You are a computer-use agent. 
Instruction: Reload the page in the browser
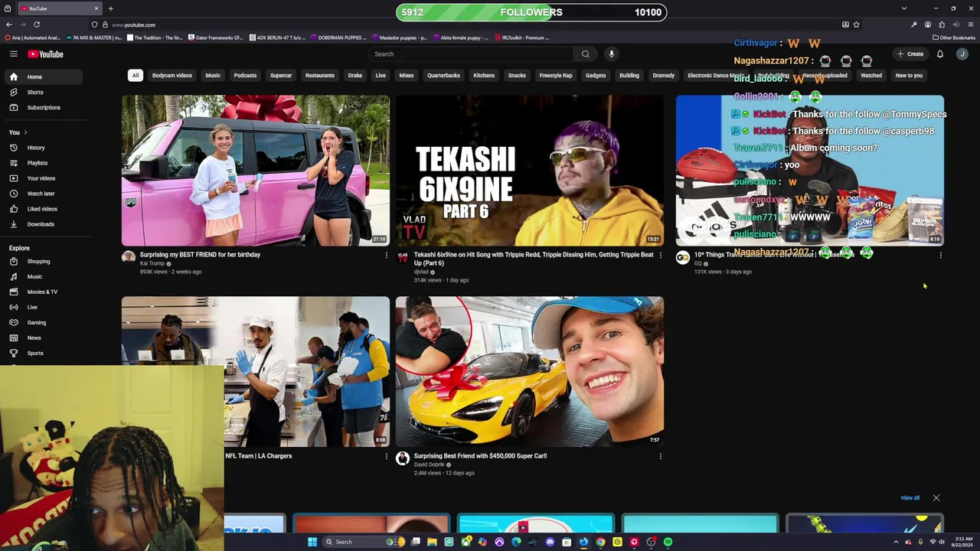[x=36, y=24]
